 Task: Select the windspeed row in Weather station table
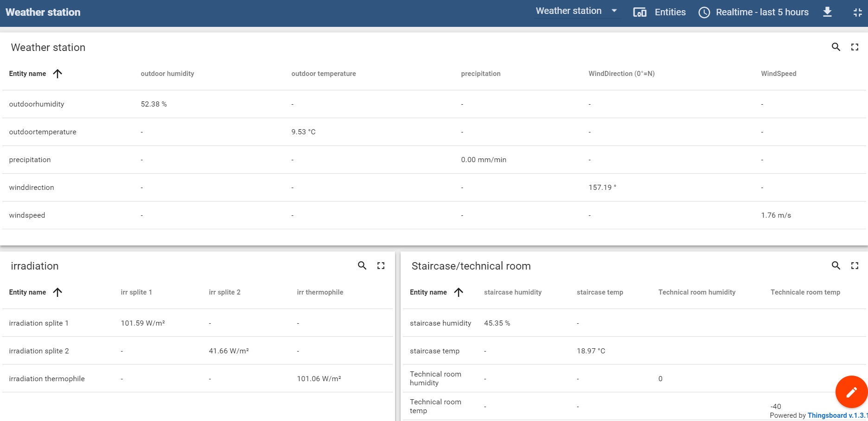tap(185, 215)
